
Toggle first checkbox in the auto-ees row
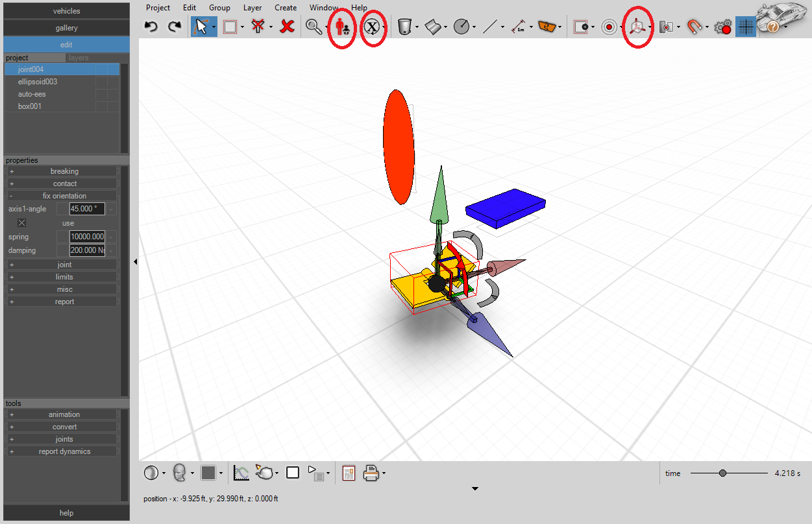click(101, 94)
